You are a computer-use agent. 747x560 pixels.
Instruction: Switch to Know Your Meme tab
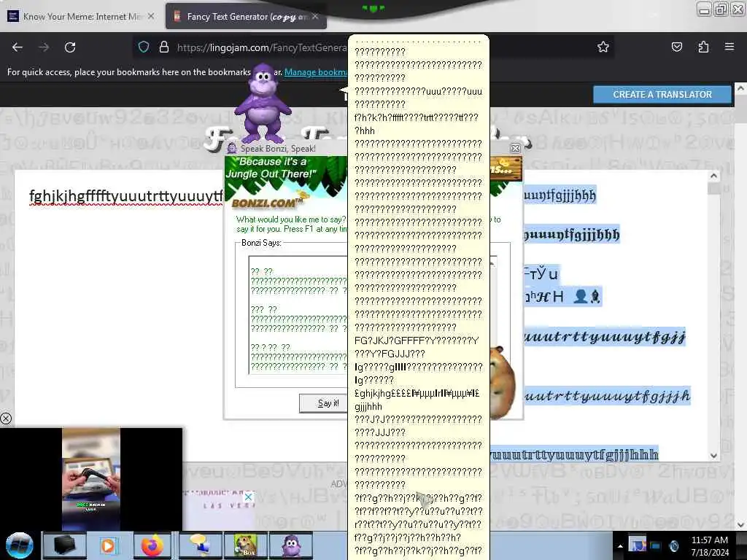click(x=81, y=17)
